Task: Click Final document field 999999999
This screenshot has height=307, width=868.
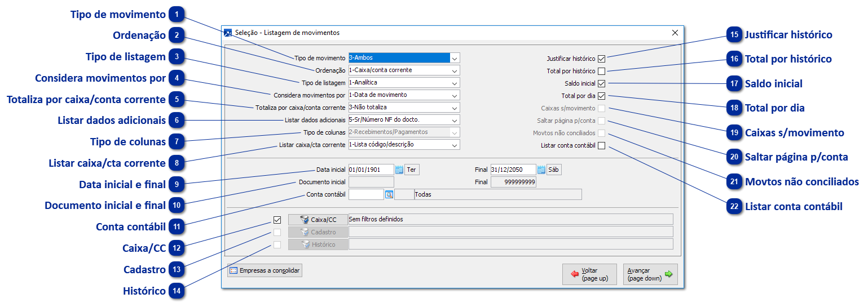Action: coord(513,182)
